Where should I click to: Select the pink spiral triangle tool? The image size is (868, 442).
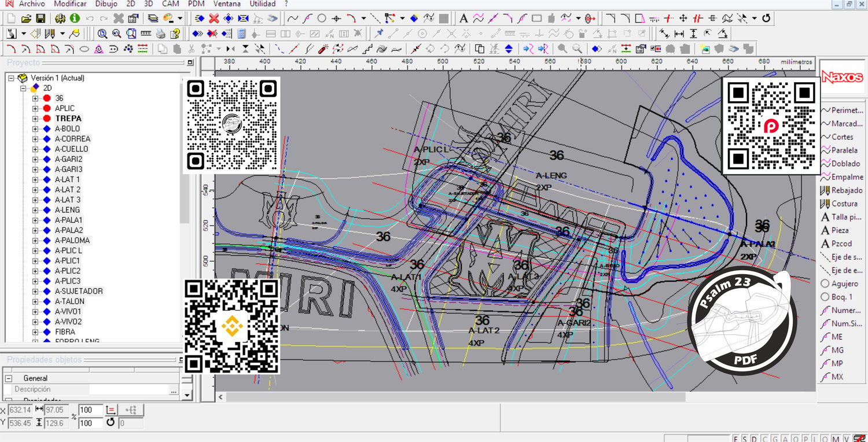pyautogui.click(x=99, y=49)
